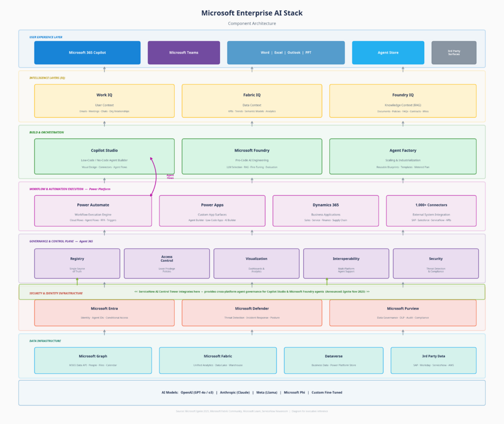Image resolution: width=504 pixels, height=424 pixels.
Task: Select the Microsoft Entra identity box
Action: (x=104, y=313)
